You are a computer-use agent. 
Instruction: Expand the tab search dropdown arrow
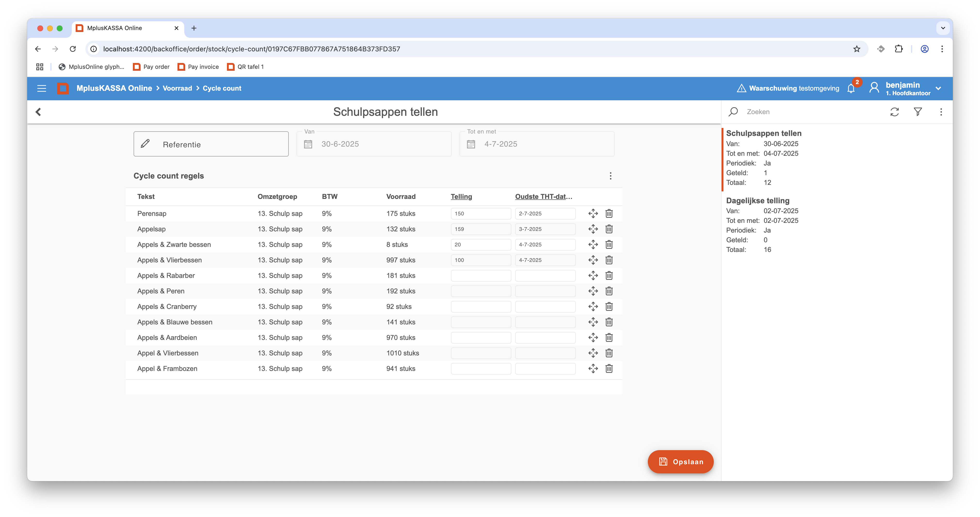click(x=943, y=28)
